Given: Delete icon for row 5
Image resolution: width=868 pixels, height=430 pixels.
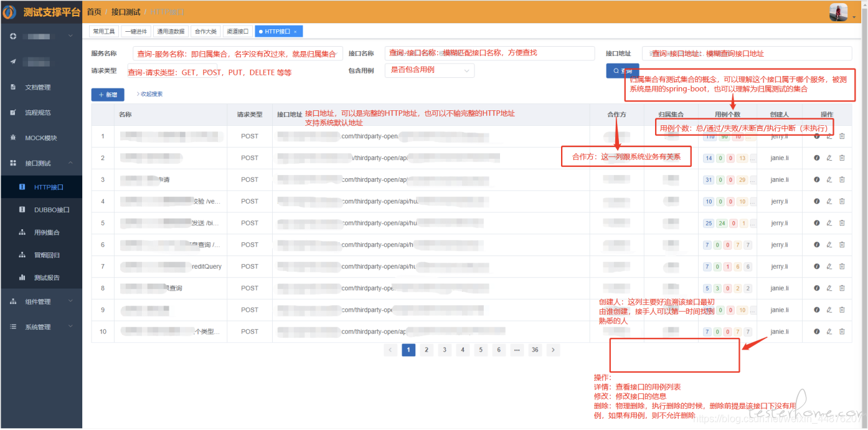Looking at the screenshot, I should click(x=842, y=223).
